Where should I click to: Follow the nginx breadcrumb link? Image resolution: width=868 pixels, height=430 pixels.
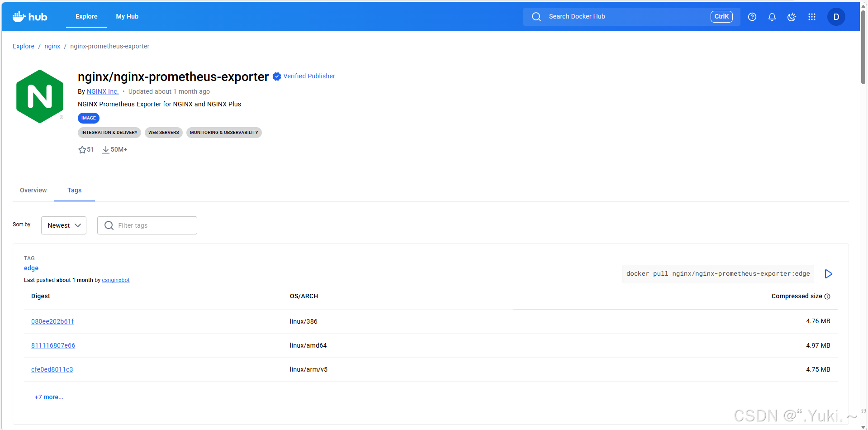pyautogui.click(x=52, y=46)
